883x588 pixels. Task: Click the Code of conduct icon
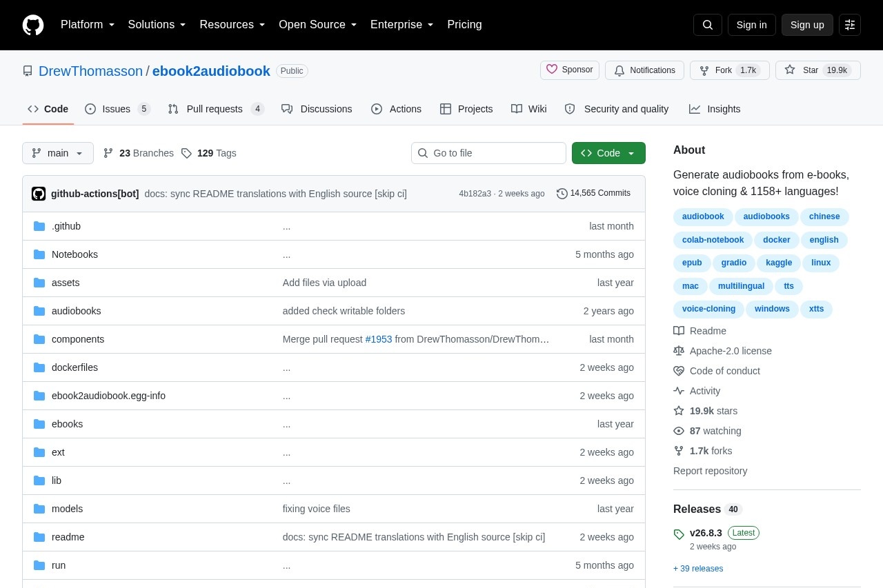point(679,371)
